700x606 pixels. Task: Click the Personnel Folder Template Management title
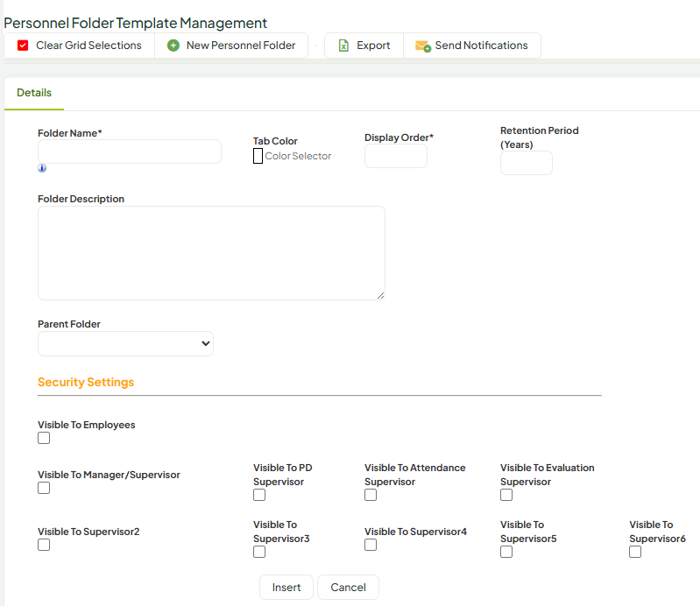pos(135,23)
